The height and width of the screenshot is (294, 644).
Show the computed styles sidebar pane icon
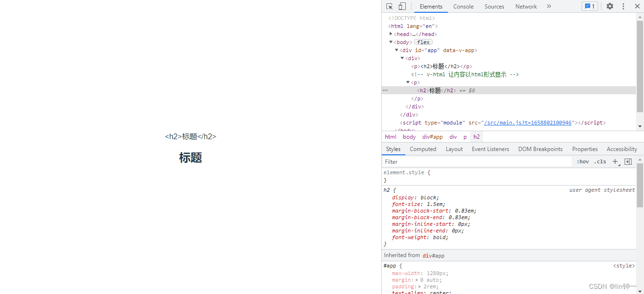628,161
